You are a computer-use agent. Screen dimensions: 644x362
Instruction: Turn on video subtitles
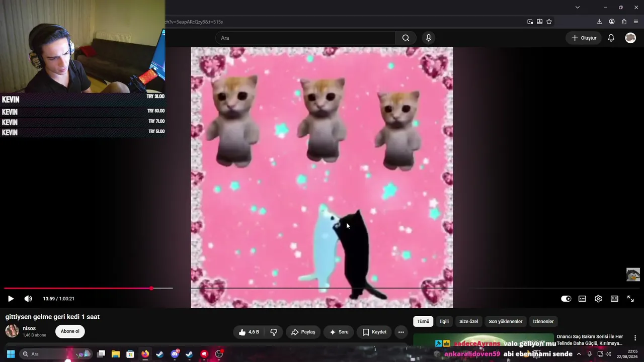(582, 299)
